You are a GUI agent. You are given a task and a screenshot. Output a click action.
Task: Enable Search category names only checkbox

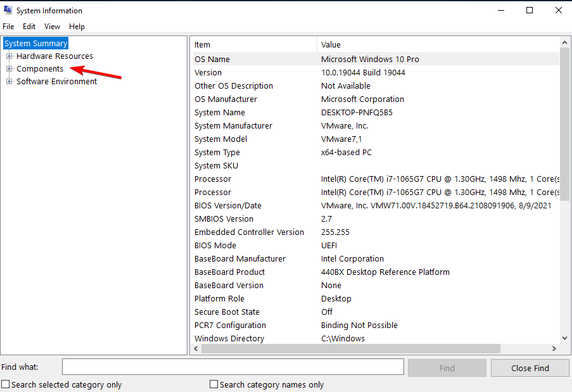(213, 384)
